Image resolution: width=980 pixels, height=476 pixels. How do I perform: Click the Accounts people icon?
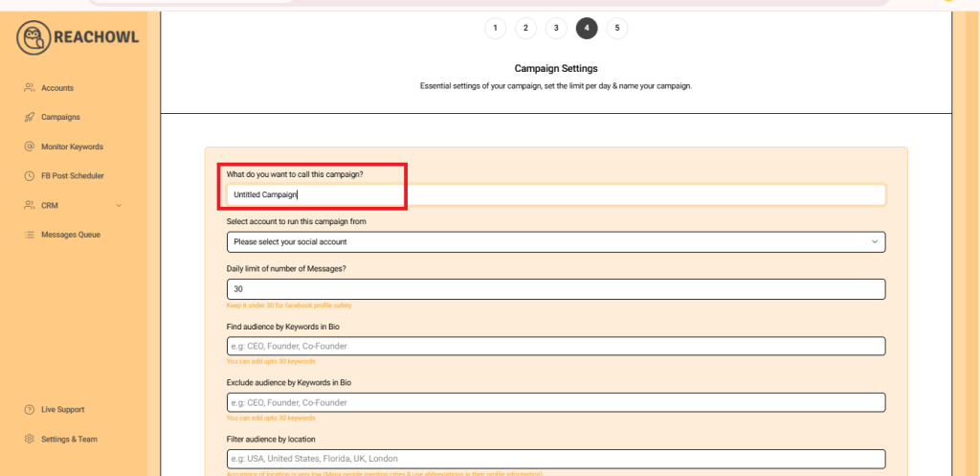click(x=30, y=87)
